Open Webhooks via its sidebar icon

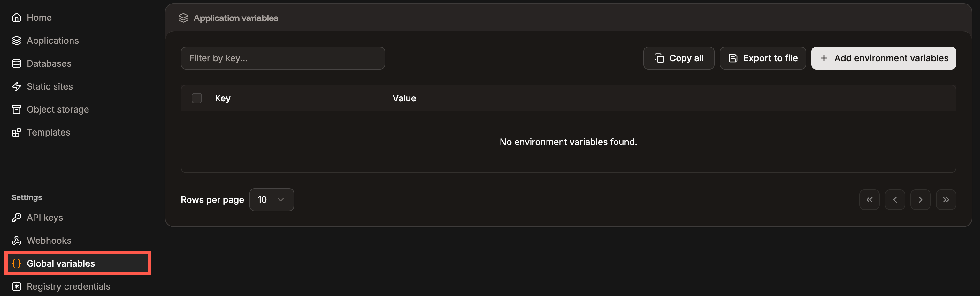17,240
